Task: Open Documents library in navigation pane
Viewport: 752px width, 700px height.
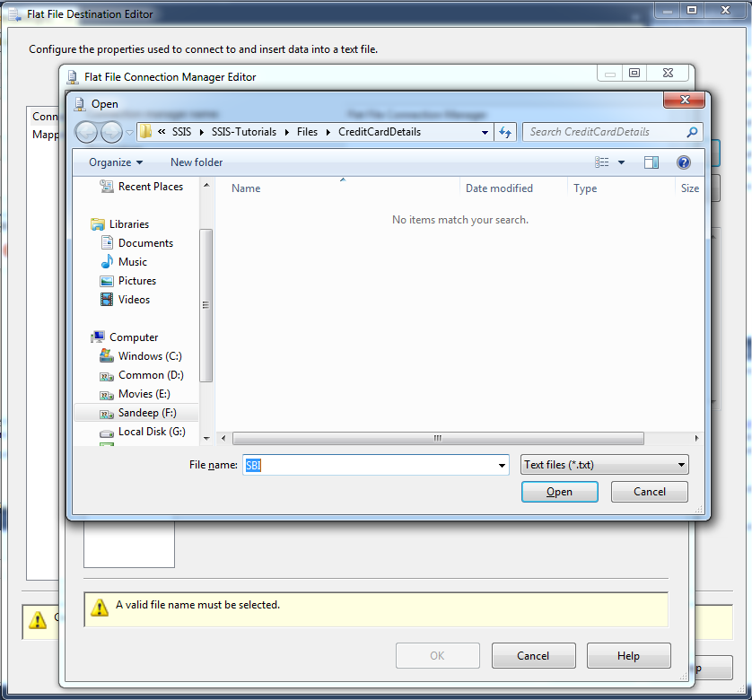Action: point(145,243)
